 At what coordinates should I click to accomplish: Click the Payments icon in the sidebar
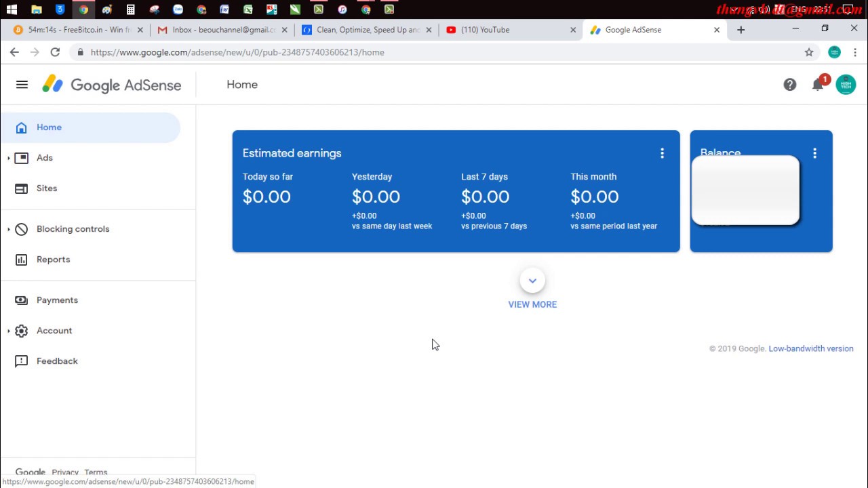pyautogui.click(x=22, y=300)
